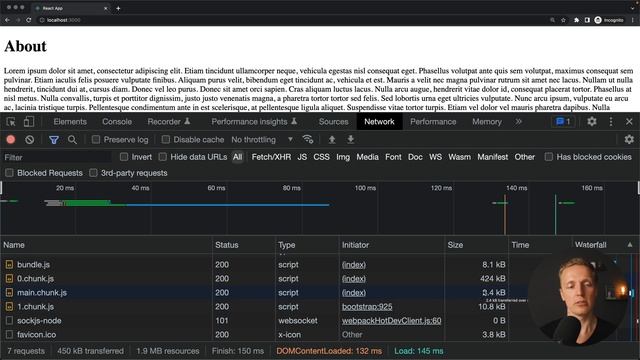Viewport: 640px width, 360px height.
Task: Stop recording network log (red circle)
Action: tap(11, 140)
